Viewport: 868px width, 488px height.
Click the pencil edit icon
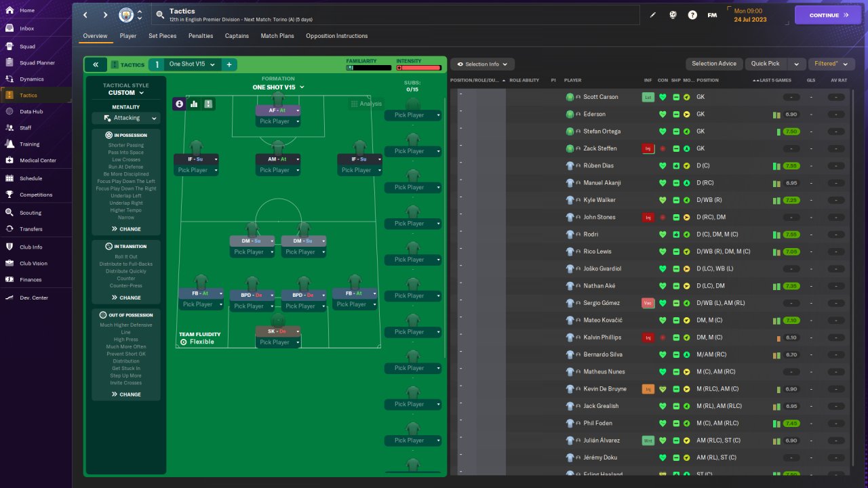click(x=653, y=15)
